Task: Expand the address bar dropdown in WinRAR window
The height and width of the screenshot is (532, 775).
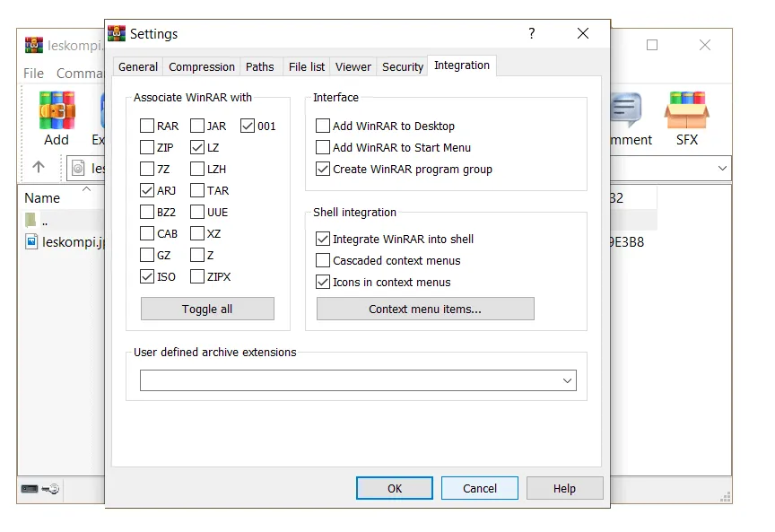Action: 722,168
